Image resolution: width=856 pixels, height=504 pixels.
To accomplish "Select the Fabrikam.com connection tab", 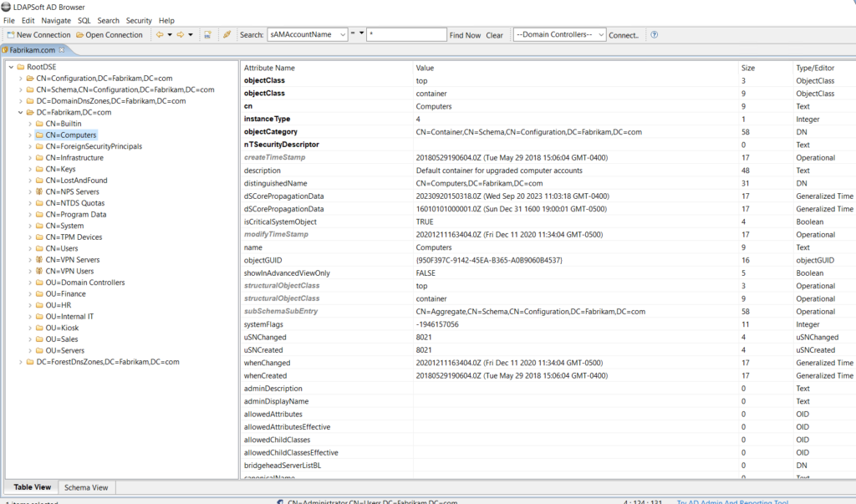I will [x=33, y=49].
